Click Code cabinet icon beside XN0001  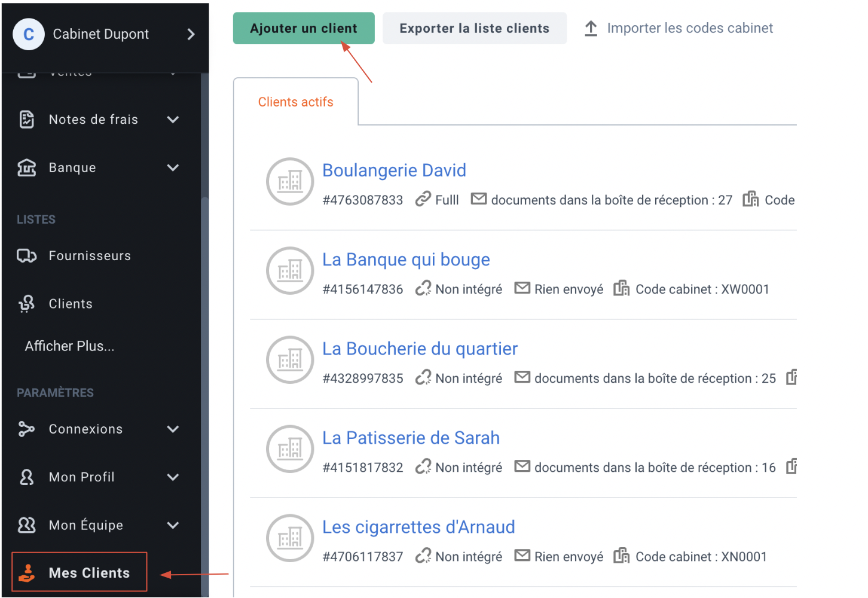622,556
